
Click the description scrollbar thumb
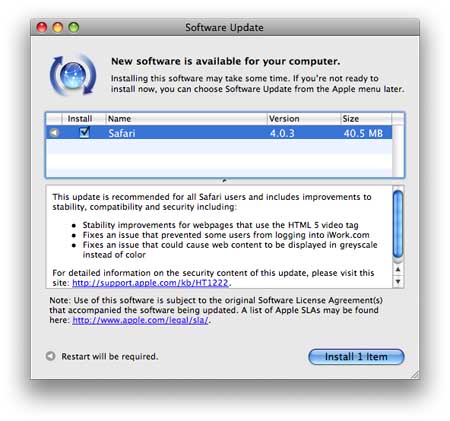[x=398, y=224]
